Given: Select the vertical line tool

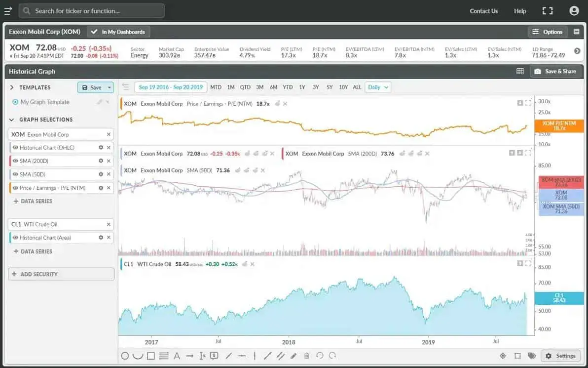Looking at the screenshot, I should tap(255, 356).
